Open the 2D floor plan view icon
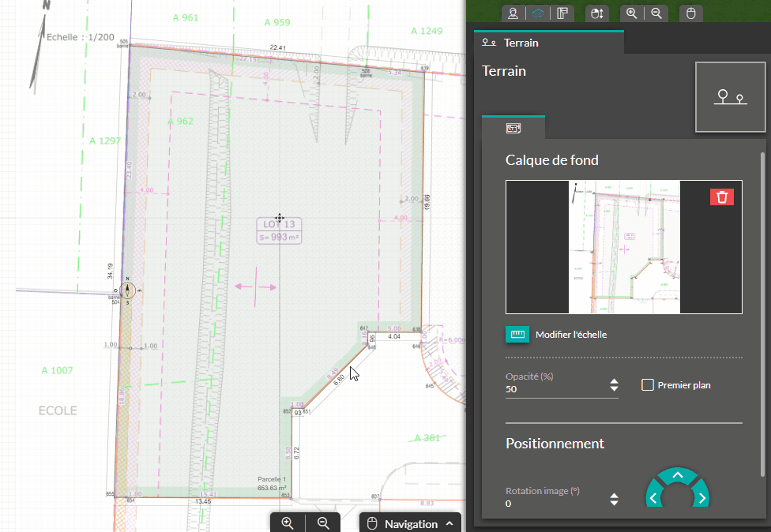The width and height of the screenshot is (771, 532). coord(562,13)
